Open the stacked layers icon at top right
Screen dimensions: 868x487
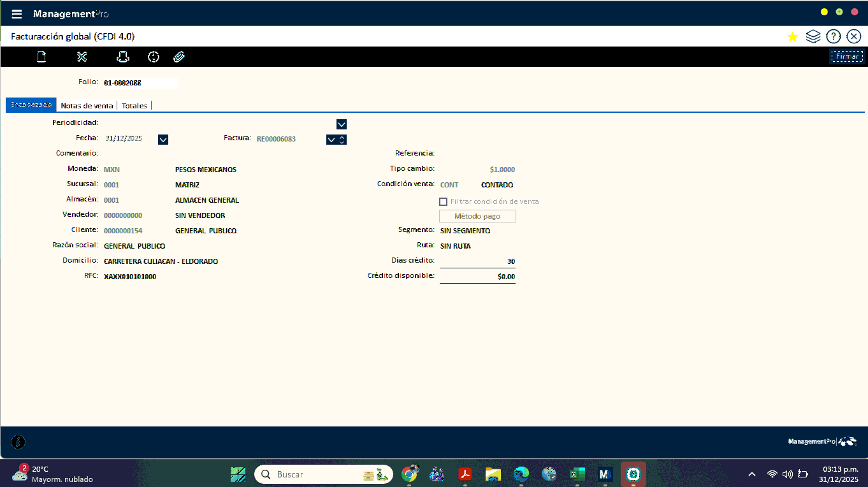[813, 36]
